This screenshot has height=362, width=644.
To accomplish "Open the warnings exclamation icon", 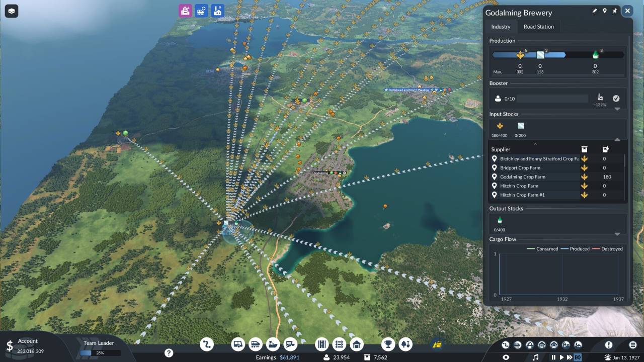I will pos(609,345).
